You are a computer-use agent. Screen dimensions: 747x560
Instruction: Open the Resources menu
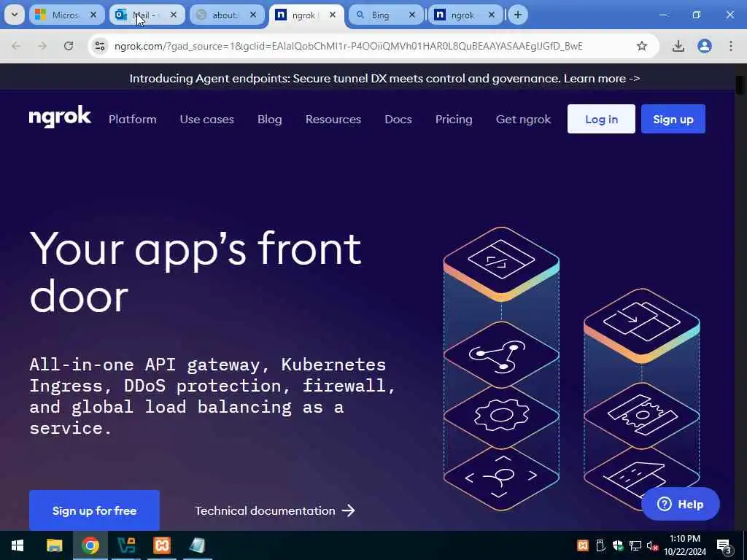tap(333, 119)
